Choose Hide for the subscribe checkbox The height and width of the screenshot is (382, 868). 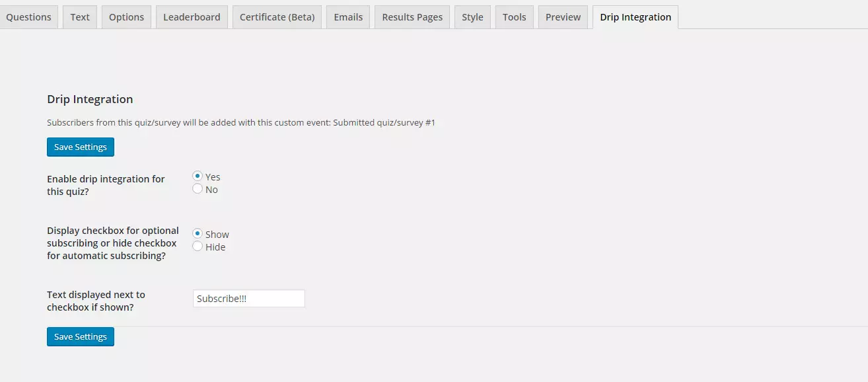198,247
